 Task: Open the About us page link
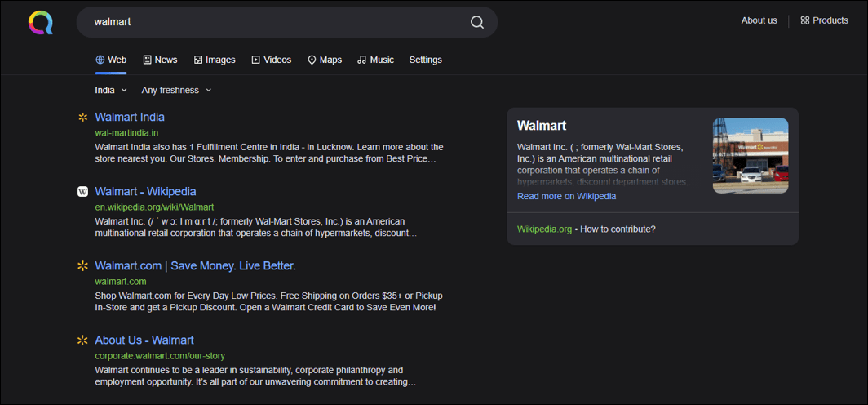759,20
